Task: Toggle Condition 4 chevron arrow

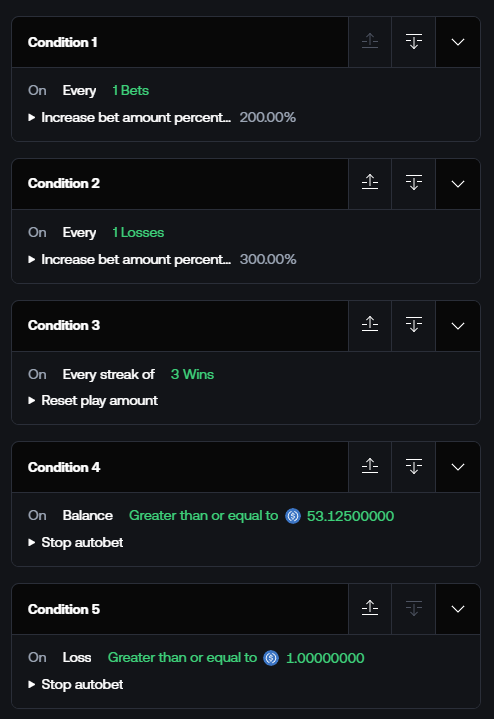Action: coord(458,467)
